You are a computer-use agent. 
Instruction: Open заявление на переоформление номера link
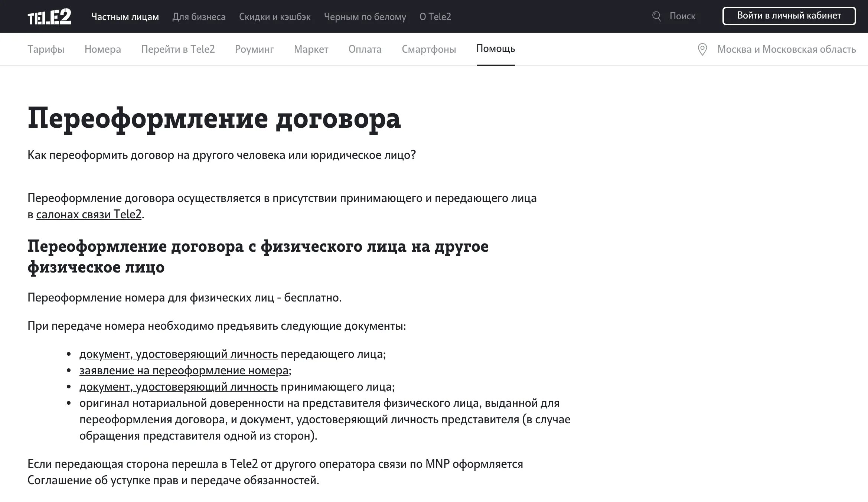point(184,370)
